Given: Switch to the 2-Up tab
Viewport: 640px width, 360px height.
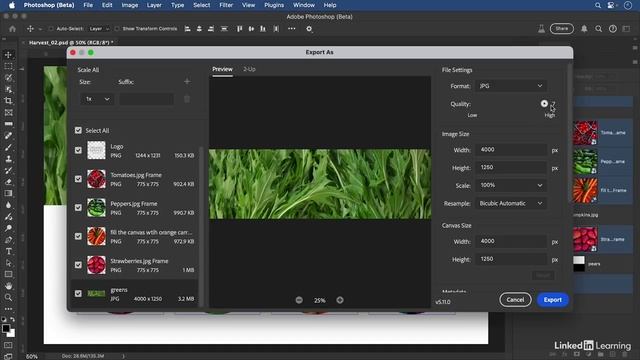Looking at the screenshot, I should [x=249, y=69].
